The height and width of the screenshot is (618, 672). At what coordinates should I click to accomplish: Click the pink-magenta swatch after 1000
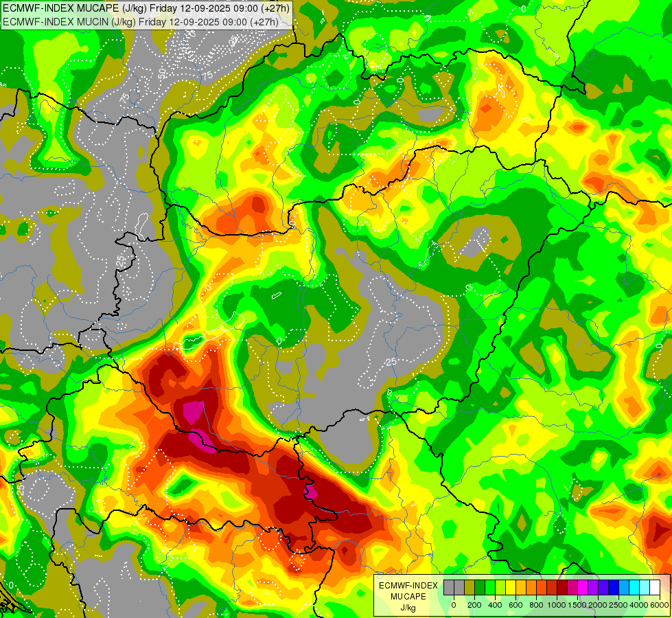pos(572,587)
